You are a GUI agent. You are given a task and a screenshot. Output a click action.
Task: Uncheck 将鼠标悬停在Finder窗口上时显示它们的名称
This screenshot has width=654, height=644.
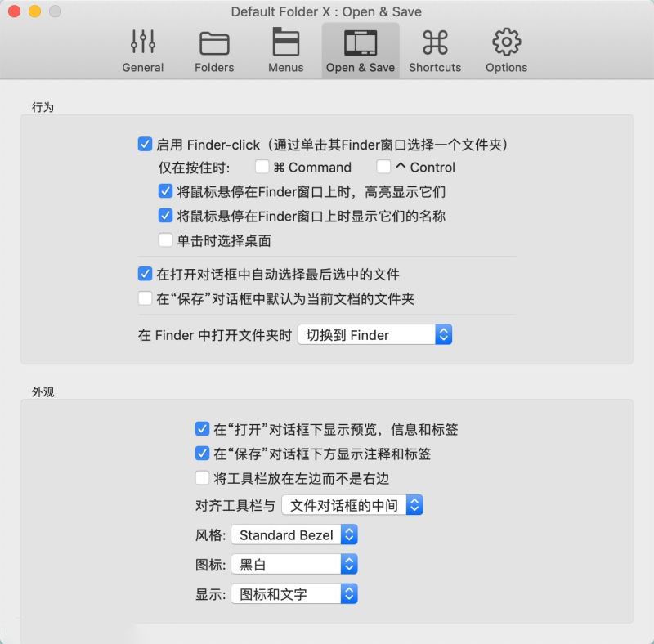point(166,215)
